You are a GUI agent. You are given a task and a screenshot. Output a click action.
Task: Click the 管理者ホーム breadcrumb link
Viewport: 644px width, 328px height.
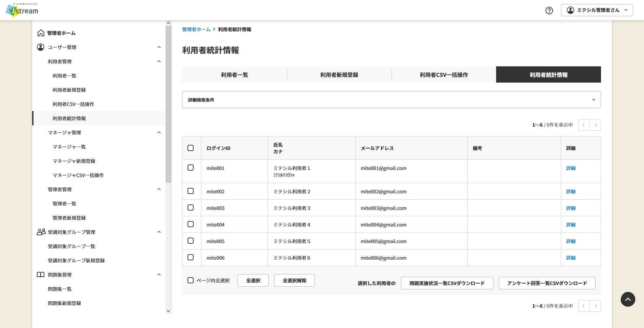click(196, 29)
